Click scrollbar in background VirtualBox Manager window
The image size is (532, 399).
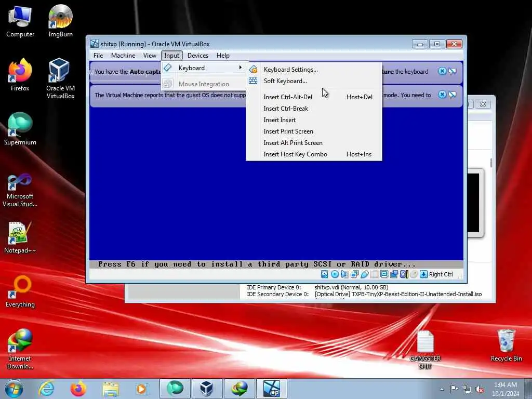[491, 163]
